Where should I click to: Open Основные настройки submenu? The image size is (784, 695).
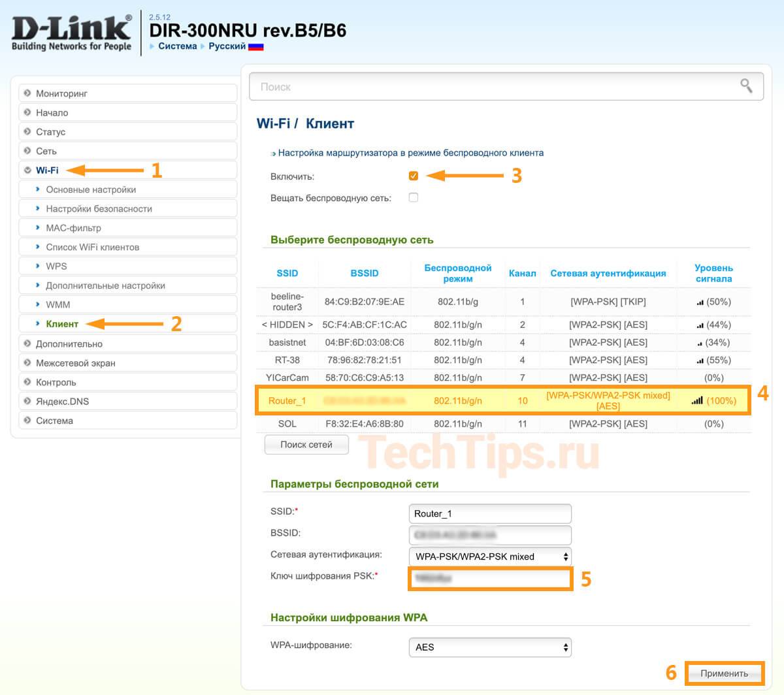point(127,189)
